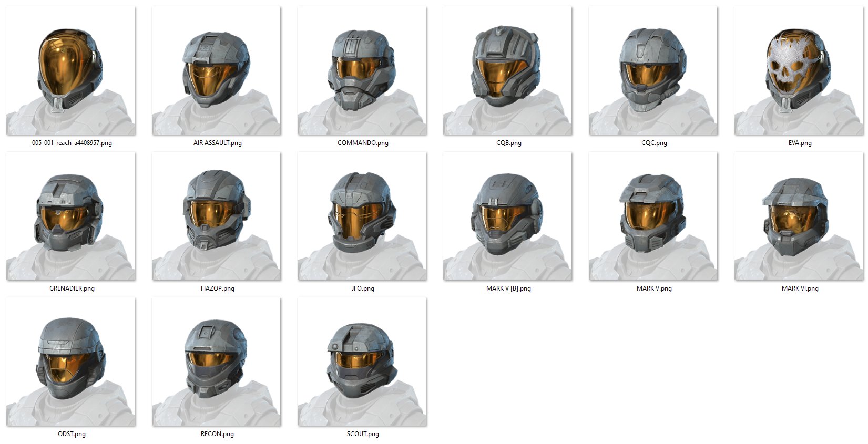Select the CQB helmet thumbnail

pyautogui.click(x=507, y=70)
